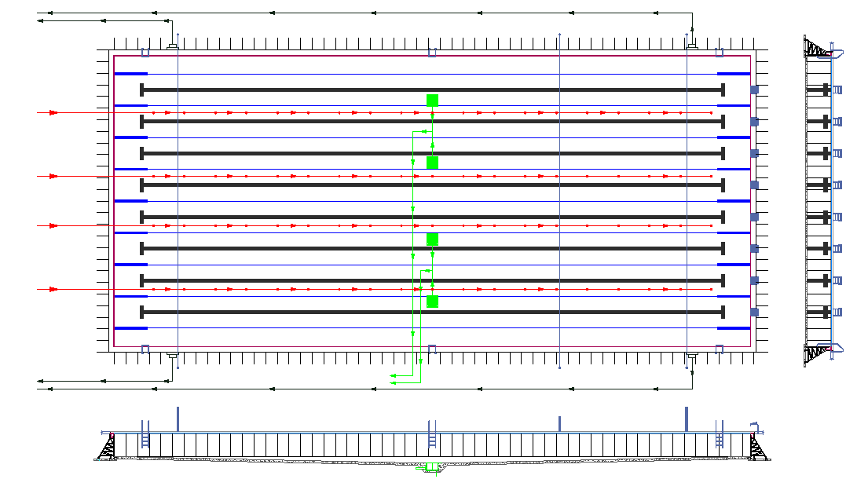868x479 pixels.
Task: Pick the third green drain square from top
Action: click(x=432, y=239)
